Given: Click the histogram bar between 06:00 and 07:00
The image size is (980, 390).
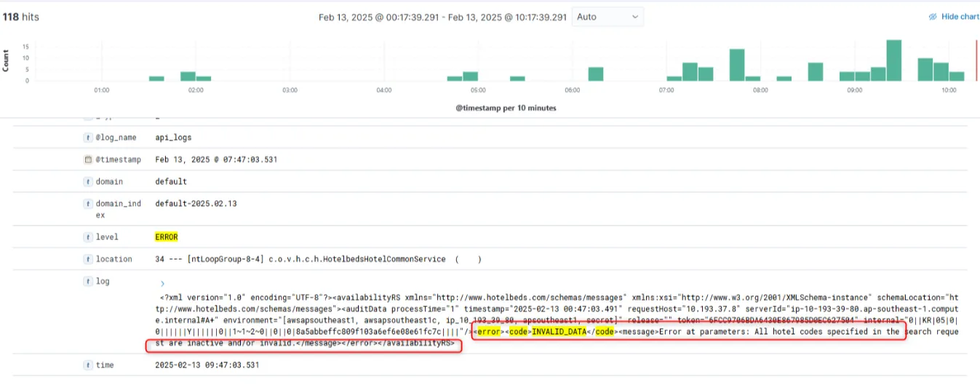Looking at the screenshot, I should pyautogui.click(x=596, y=73).
